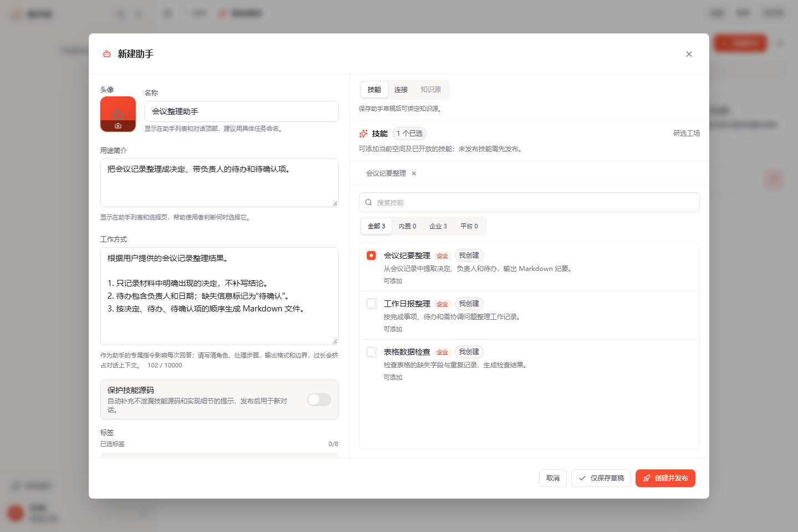This screenshot has height=532, width=798.
Task: Click 企业 tag on 会议纪要整理 row
Action: point(442,256)
